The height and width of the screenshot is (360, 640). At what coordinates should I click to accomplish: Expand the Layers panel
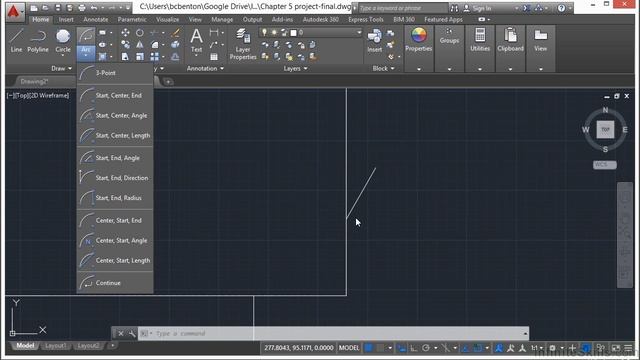(x=296, y=68)
